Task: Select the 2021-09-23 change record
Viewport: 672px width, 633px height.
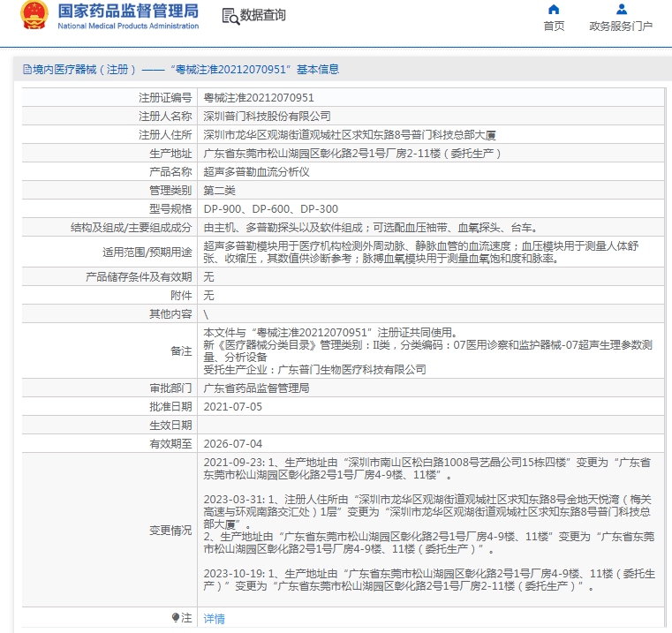Action: tap(427, 469)
